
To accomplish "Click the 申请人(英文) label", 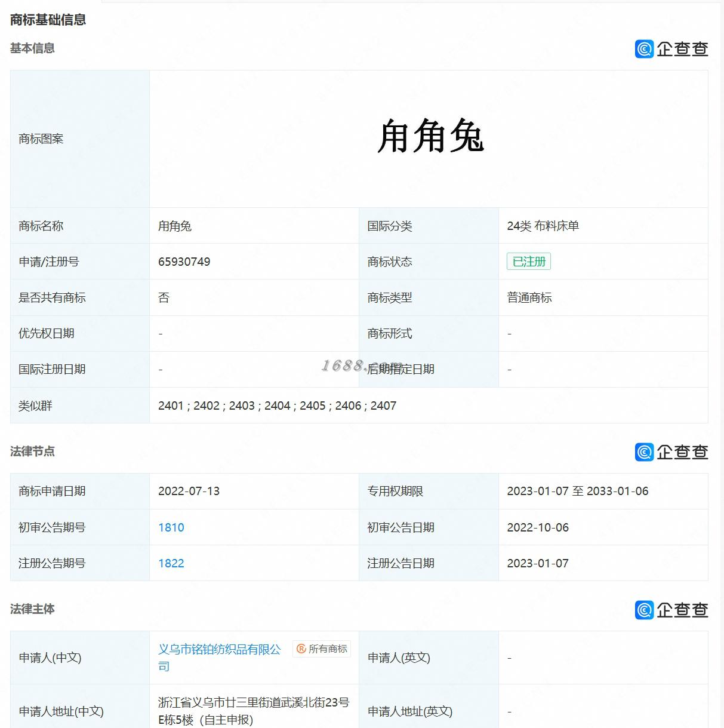I will 399,658.
